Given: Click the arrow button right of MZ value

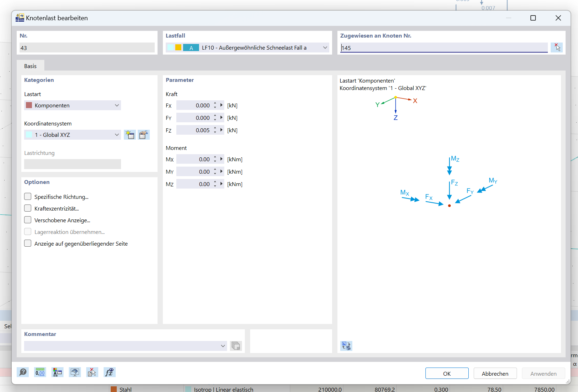Looking at the screenshot, I should pyautogui.click(x=221, y=184).
